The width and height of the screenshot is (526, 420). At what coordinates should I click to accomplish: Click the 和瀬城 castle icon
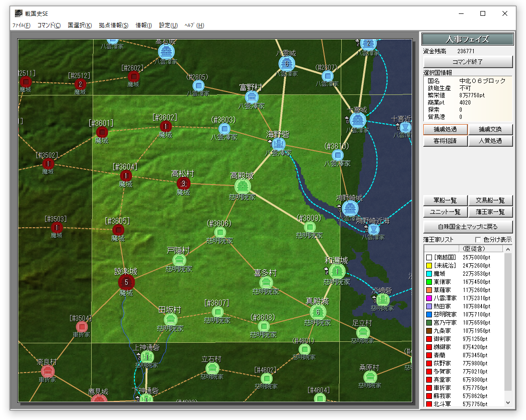[x=337, y=271]
